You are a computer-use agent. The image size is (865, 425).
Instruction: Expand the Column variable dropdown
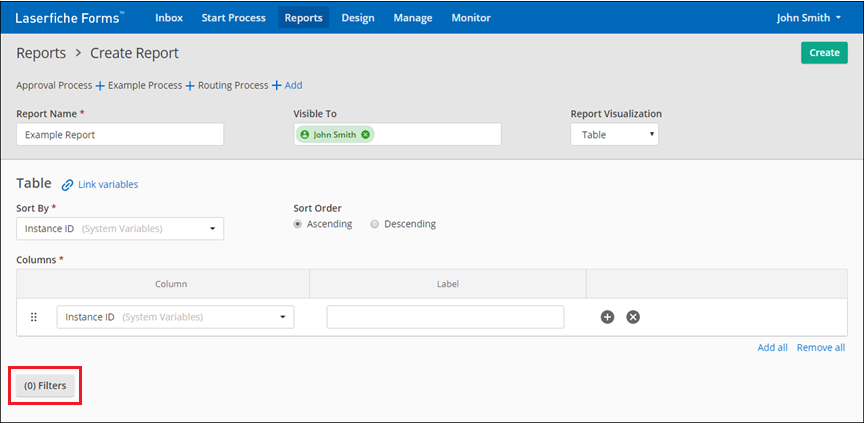(175, 317)
